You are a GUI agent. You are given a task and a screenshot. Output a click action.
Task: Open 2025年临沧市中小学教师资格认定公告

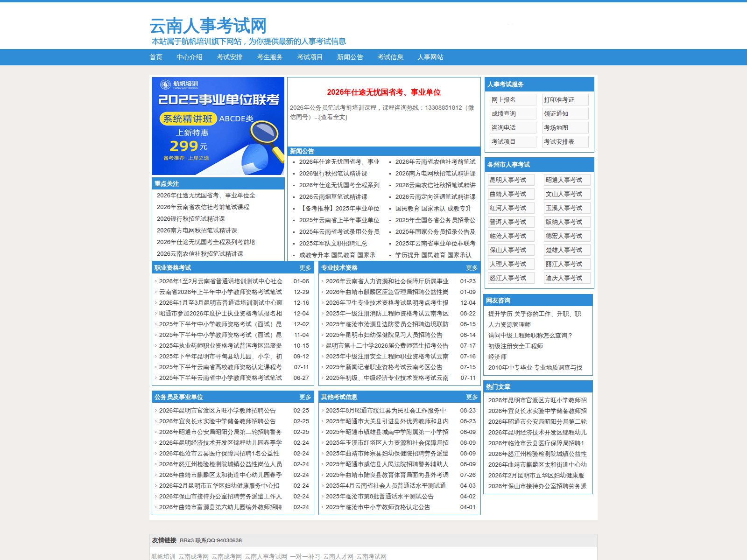tap(378, 507)
